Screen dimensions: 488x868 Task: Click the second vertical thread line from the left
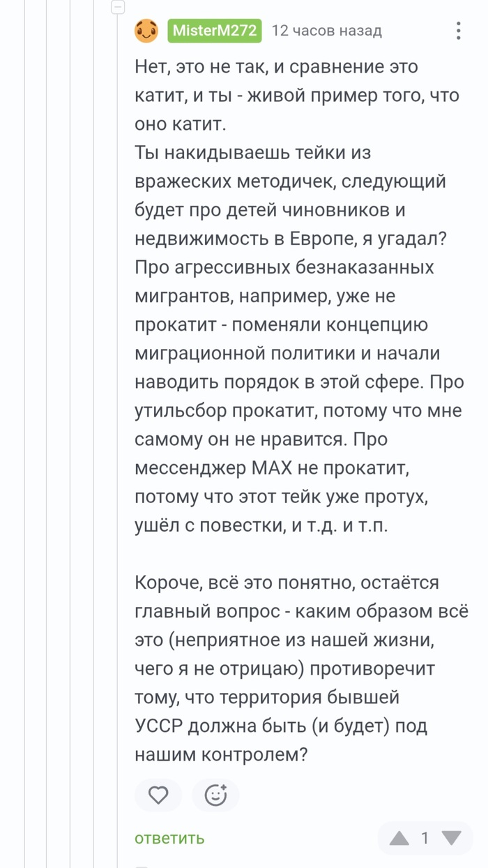(x=47, y=434)
